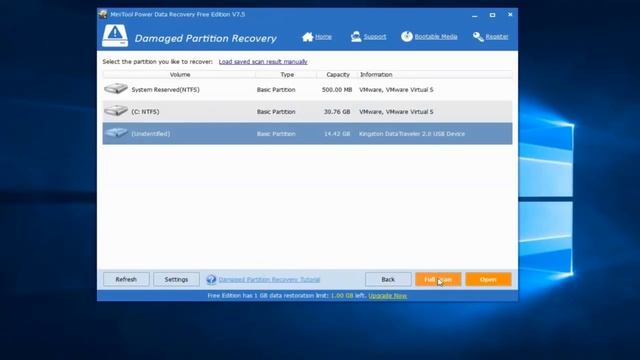Viewport: 640px width, 360px height.
Task: Sort by the Capacity column header
Action: click(x=338, y=75)
